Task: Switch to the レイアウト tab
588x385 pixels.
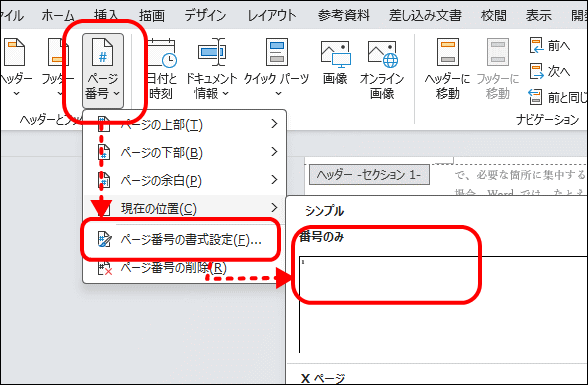Action: coord(272,16)
